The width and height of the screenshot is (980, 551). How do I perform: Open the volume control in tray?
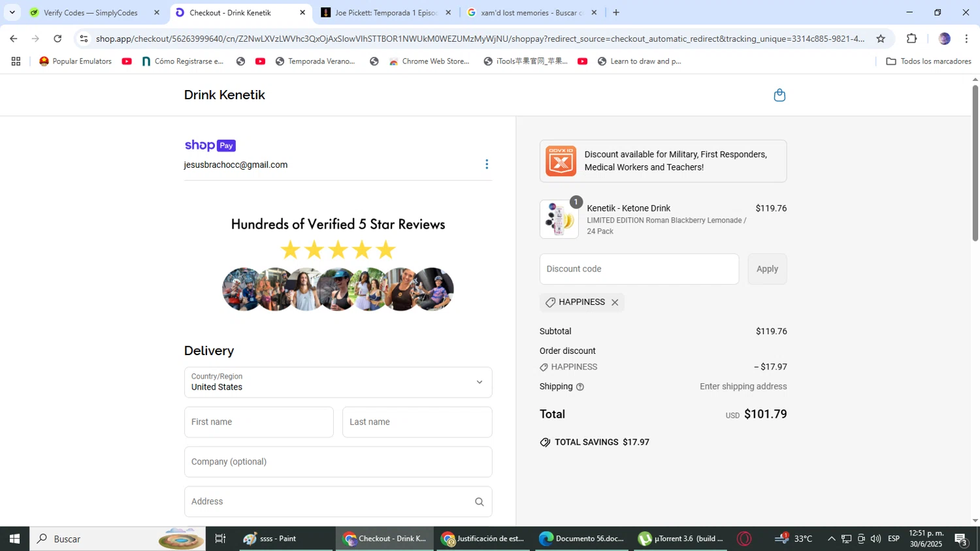click(875, 539)
